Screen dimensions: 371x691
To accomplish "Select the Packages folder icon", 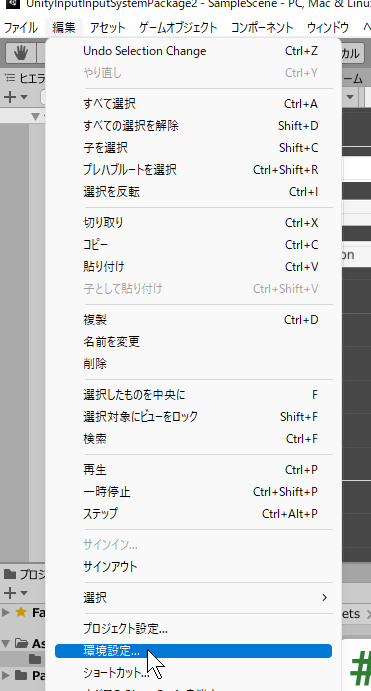I will (x=21, y=675).
